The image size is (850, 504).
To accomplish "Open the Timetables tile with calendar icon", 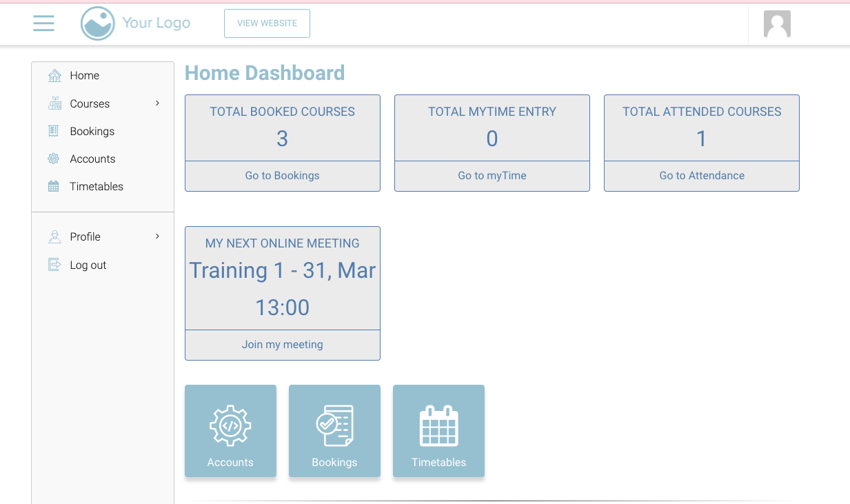I will tap(438, 431).
